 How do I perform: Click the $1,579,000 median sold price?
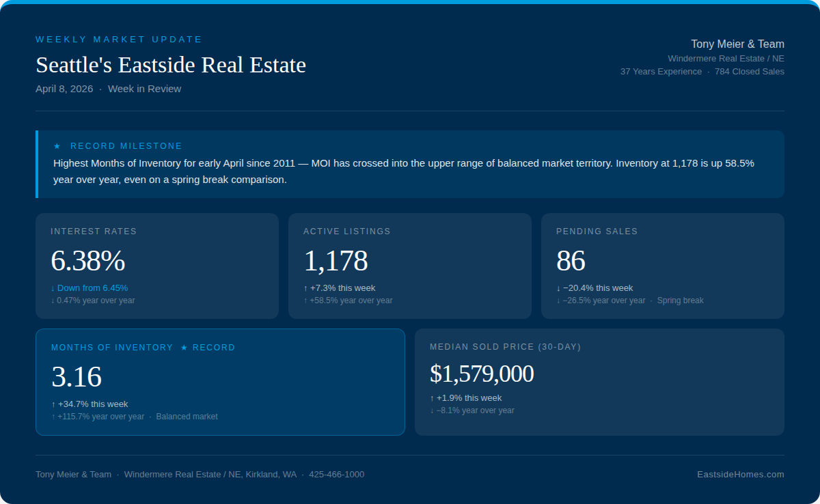[x=482, y=374]
